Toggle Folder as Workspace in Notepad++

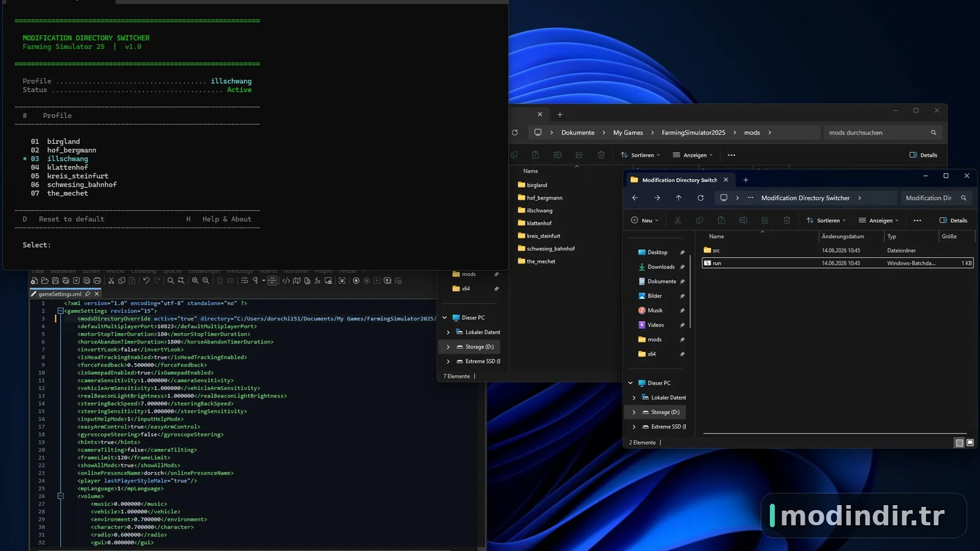[328, 280]
